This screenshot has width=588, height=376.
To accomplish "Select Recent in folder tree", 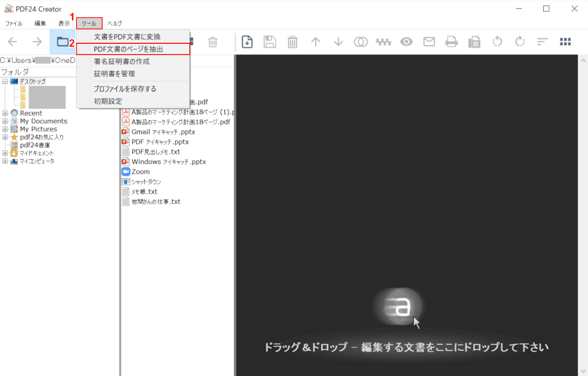I will click(x=31, y=113).
